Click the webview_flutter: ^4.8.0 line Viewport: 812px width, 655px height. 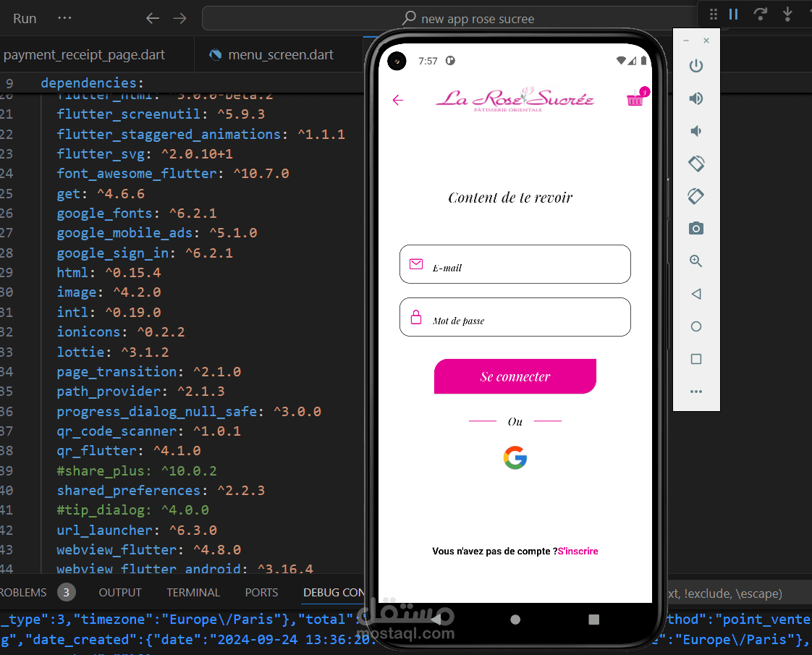click(148, 550)
